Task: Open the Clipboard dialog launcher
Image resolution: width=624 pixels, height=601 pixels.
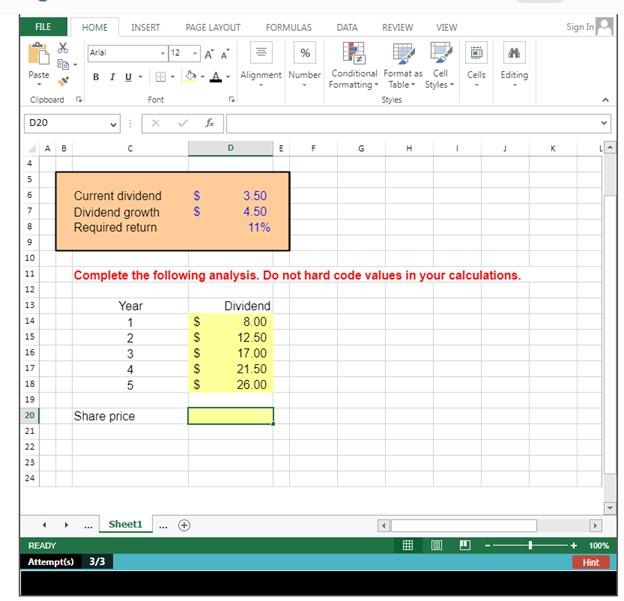Action: (x=79, y=100)
